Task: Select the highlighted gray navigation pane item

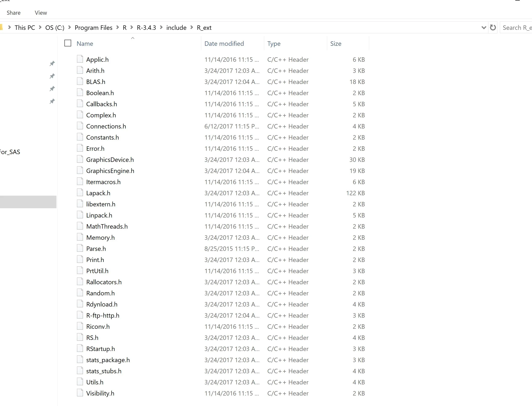Action: pyautogui.click(x=28, y=202)
